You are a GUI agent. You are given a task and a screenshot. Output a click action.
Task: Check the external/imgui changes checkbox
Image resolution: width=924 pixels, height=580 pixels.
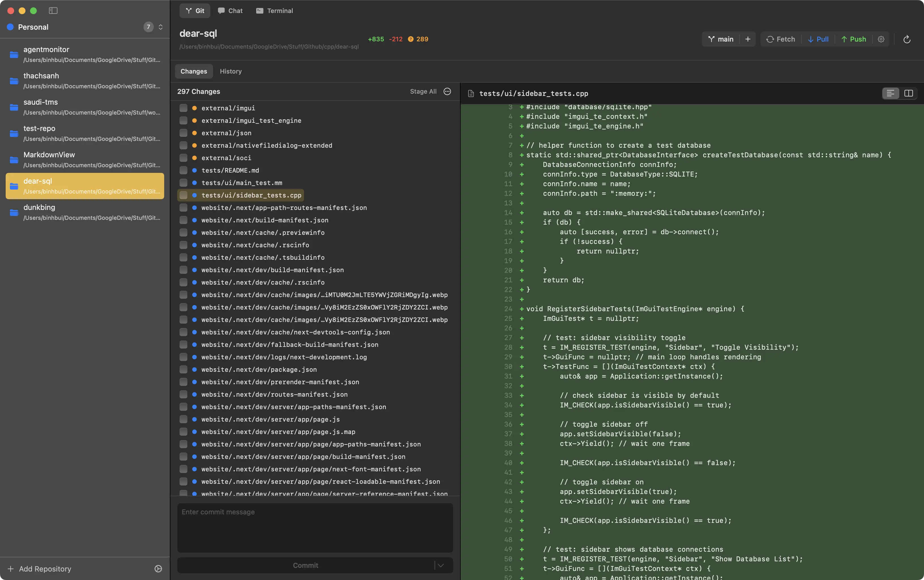tap(184, 108)
